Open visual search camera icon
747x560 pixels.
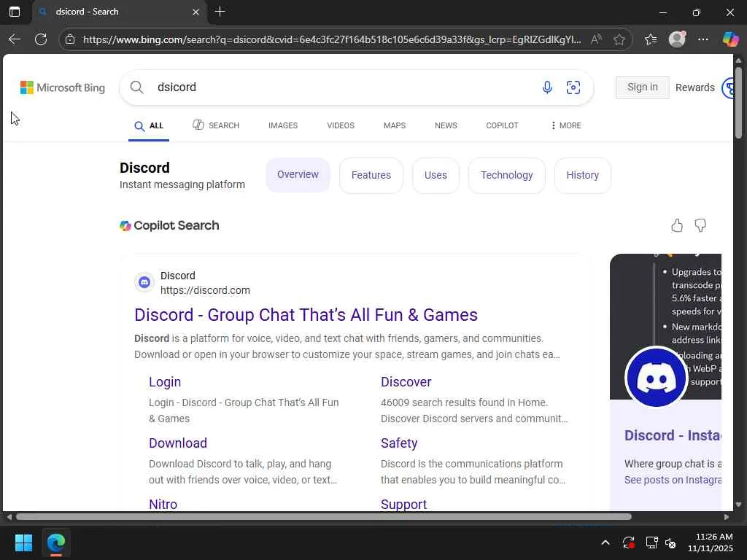pyautogui.click(x=573, y=87)
